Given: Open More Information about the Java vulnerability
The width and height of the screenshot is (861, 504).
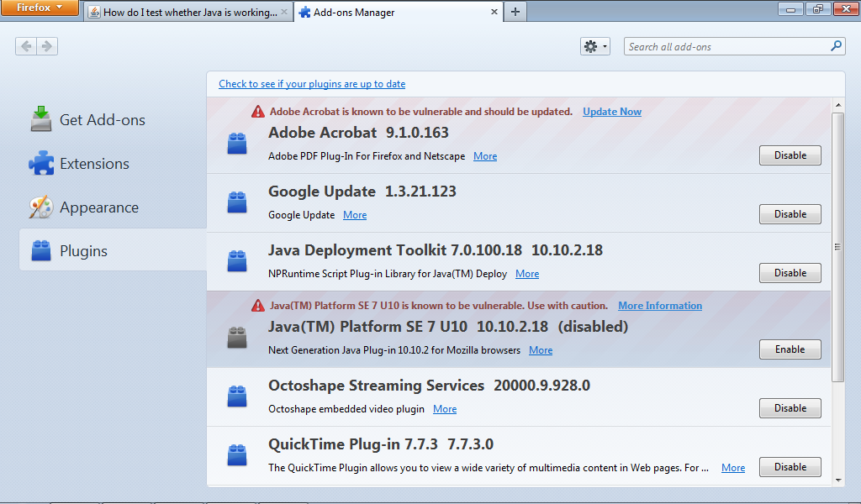Looking at the screenshot, I should [x=659, y=305].
